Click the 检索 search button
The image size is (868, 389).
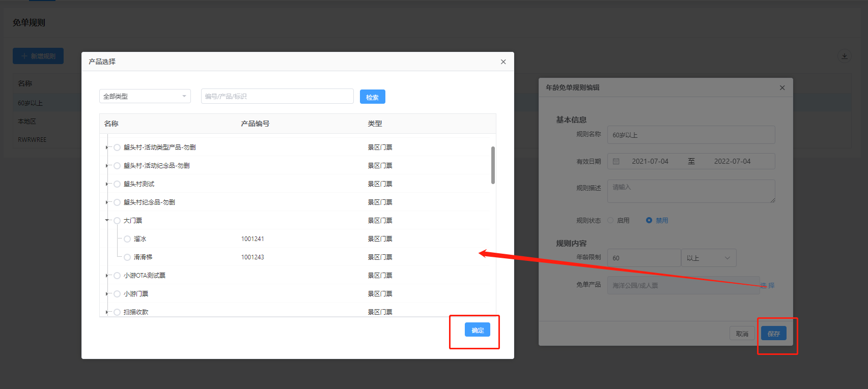(372, 97)
